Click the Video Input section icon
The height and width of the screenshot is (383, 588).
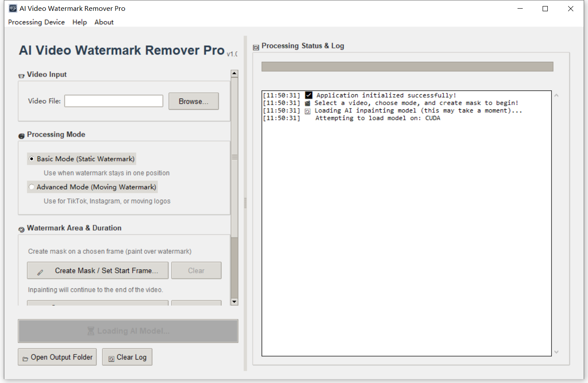coord(21,76)
